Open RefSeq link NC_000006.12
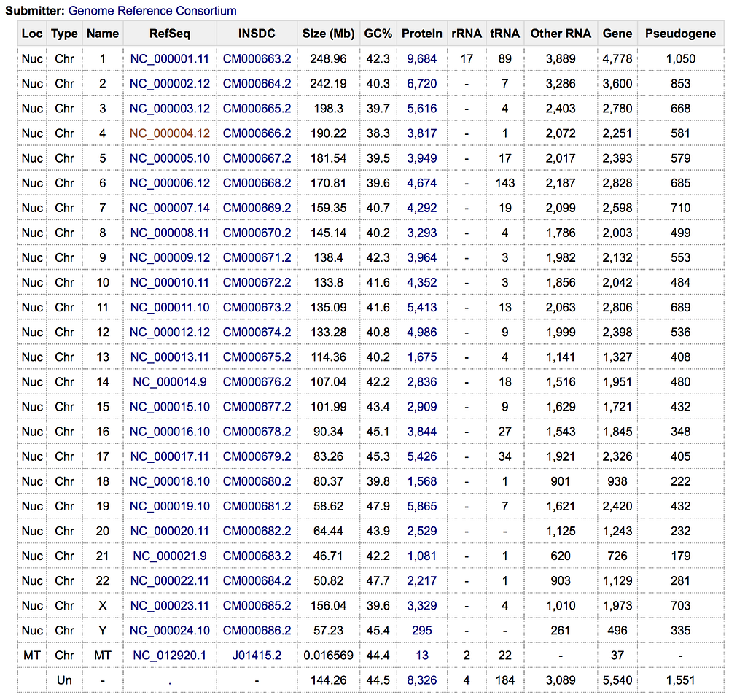 coord(170,183)
